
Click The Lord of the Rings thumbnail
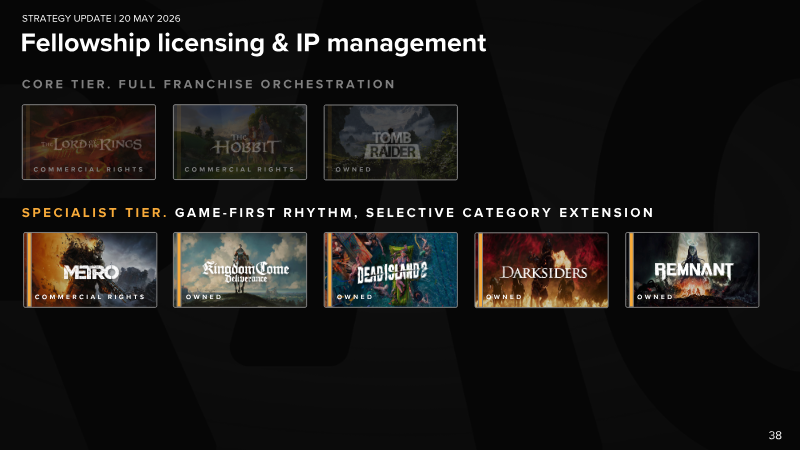pyautogui.click(x=89, y=142)
